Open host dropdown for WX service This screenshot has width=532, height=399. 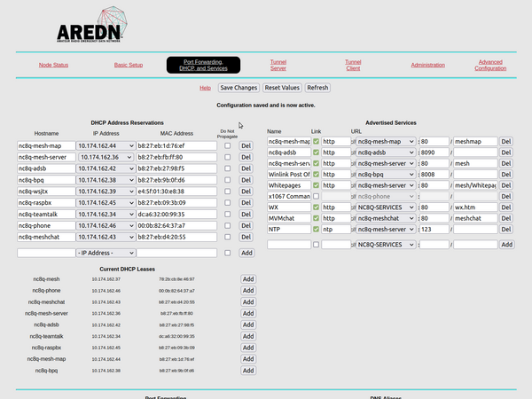point(386,207)
